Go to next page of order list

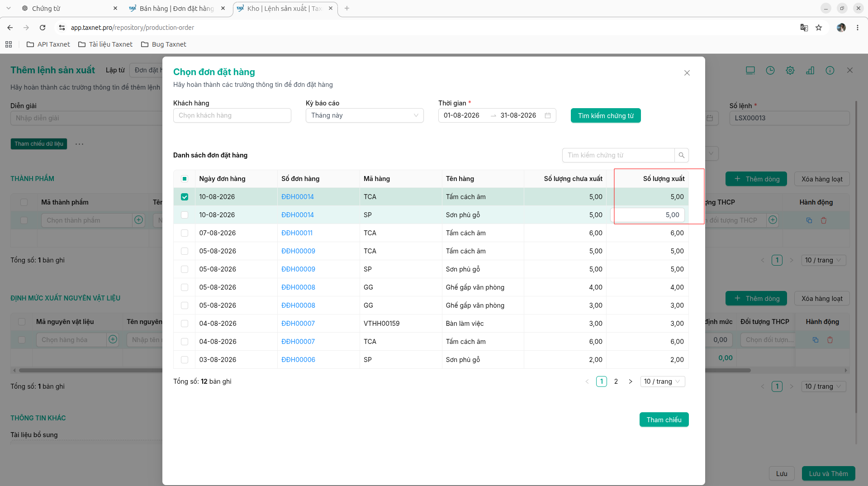(x=630, y=381)
